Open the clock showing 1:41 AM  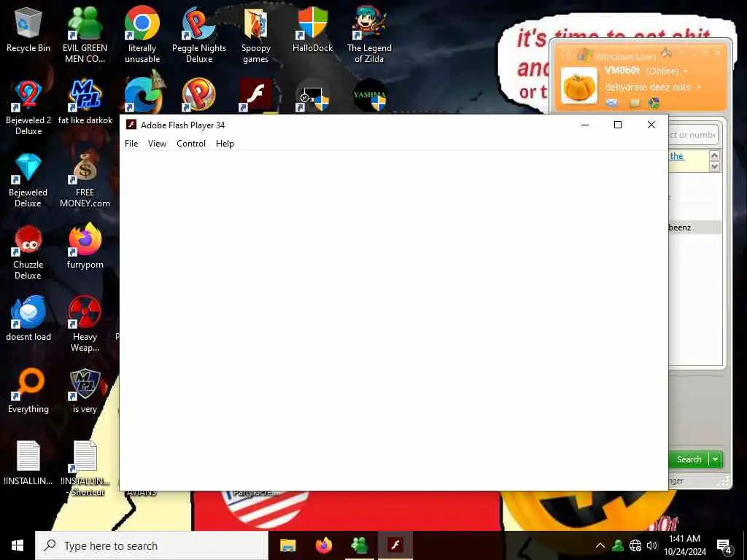(684, 545)
